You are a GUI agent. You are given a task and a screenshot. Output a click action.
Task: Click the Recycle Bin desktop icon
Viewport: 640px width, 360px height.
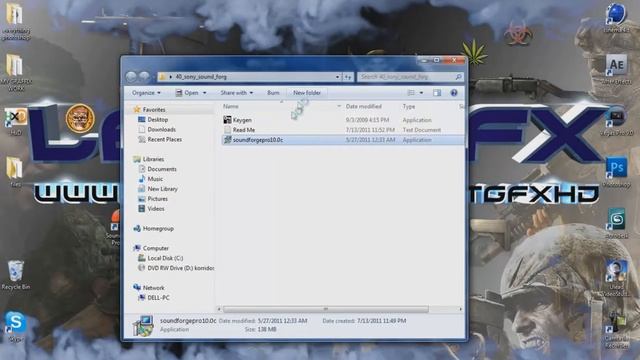tap(16, 275)
